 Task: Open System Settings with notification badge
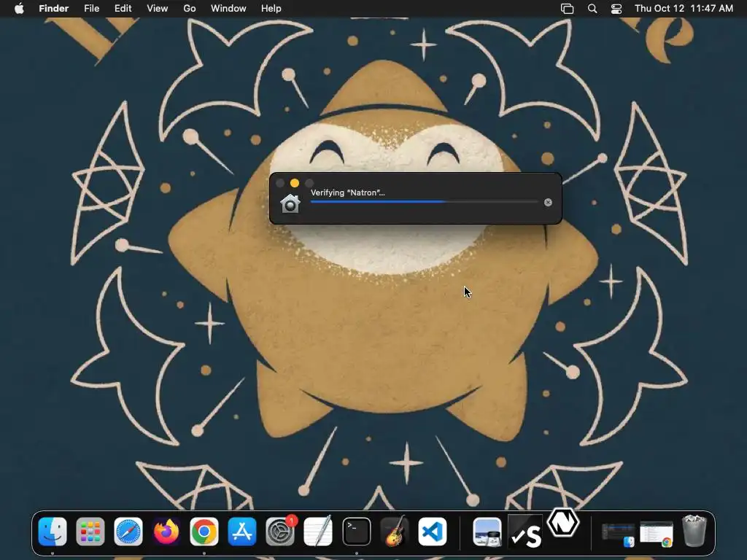click(280, 532)
